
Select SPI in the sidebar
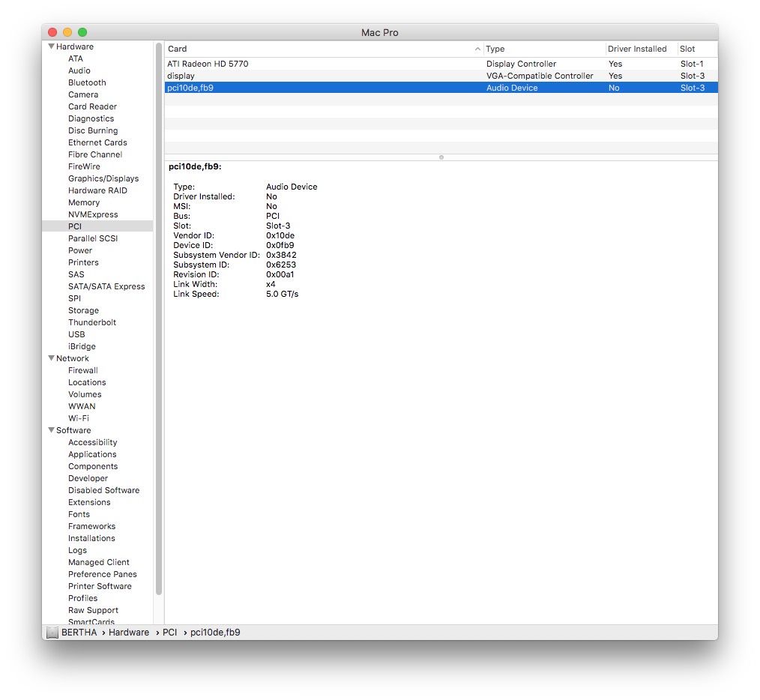[74, 298]
